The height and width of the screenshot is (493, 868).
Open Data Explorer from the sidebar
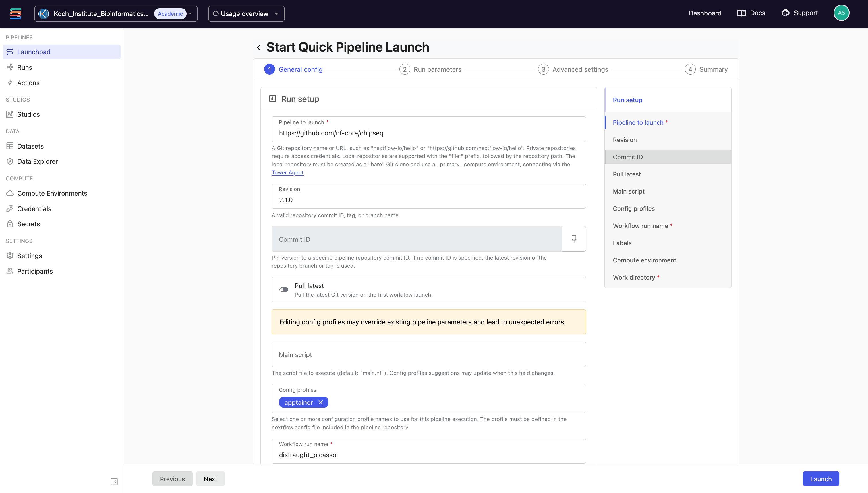(37, 161)
